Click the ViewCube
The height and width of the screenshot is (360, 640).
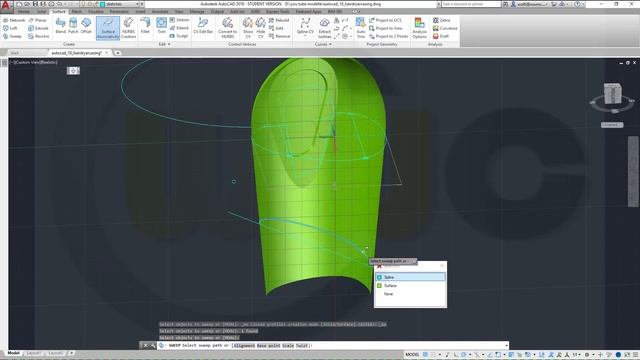[612, 95]
